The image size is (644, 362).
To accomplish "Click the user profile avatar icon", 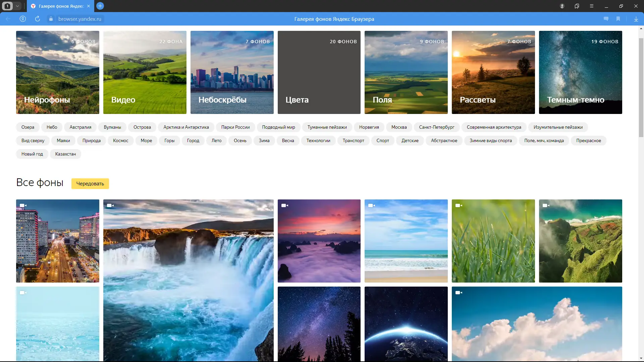I will (x=562, y=6).
